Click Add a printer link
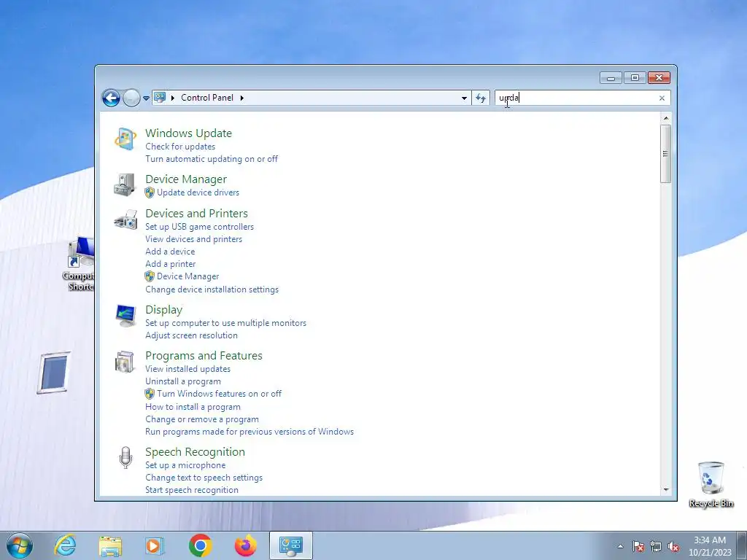This screenshot has height=560, width=747. point(171,264)
